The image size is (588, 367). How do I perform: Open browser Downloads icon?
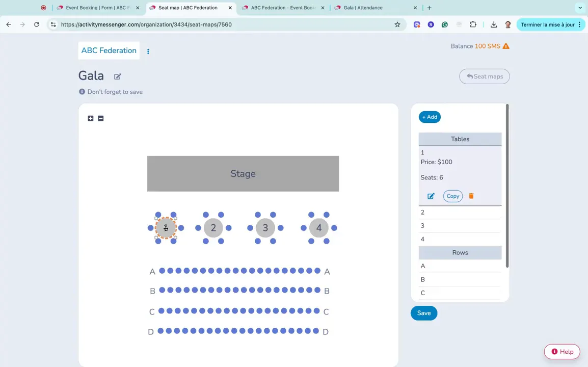point(493,24)
